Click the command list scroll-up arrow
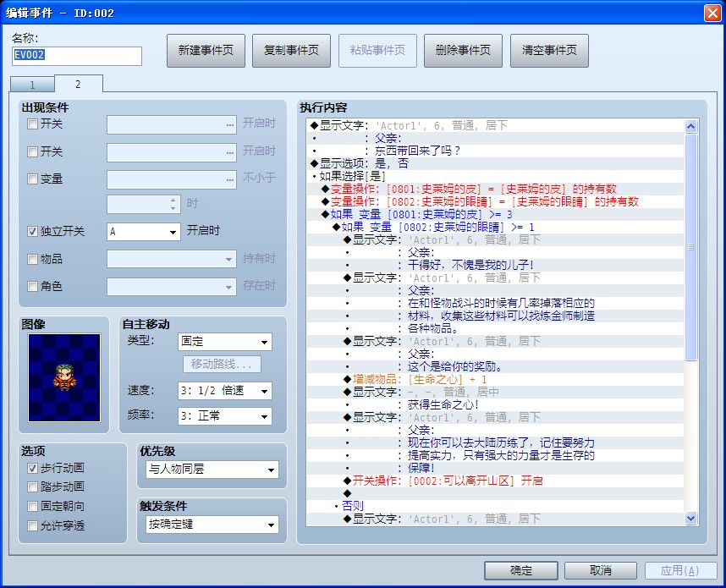The height and width of the screenshot is (588, 726). (690, 126)
